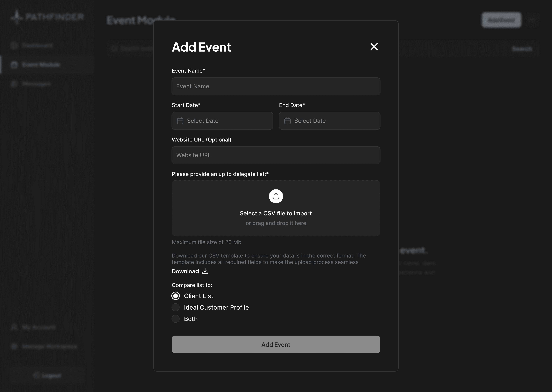The image size is (552, 392).
Task: Click the Download CSV template link
Action: click(x=185, y=271)
